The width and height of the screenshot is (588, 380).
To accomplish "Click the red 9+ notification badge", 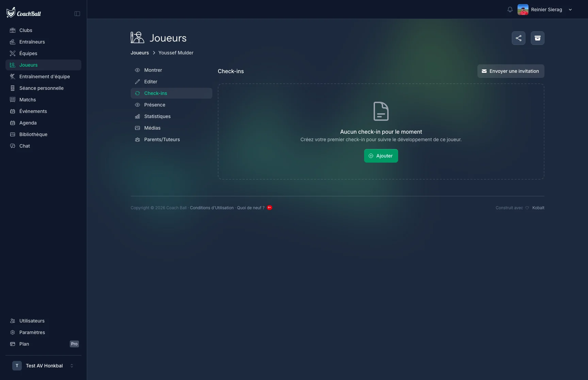I will tap(269, 208).
